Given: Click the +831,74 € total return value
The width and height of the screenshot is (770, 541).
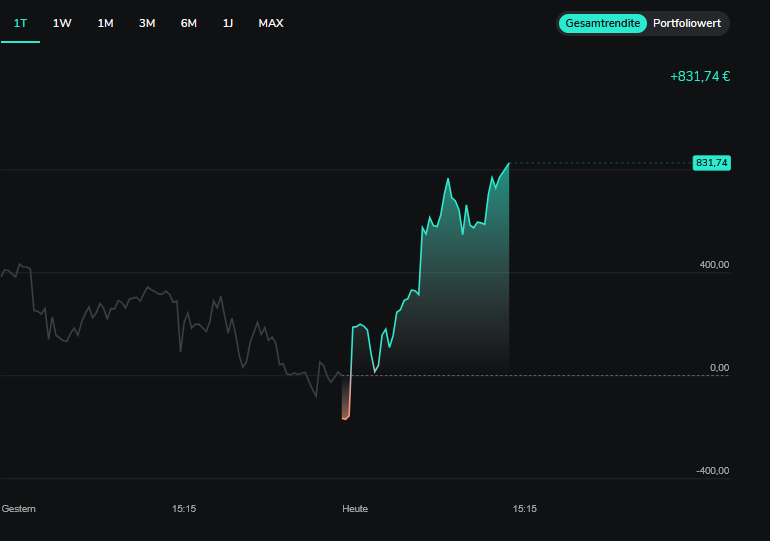Looking at the screenshot, I should 700,77.
